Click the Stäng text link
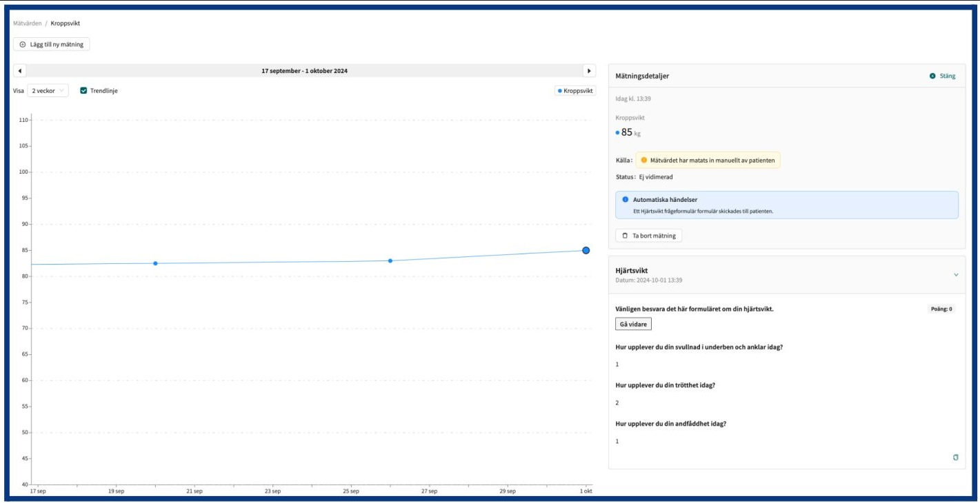The image size is (980, 503). coord(948,76)
